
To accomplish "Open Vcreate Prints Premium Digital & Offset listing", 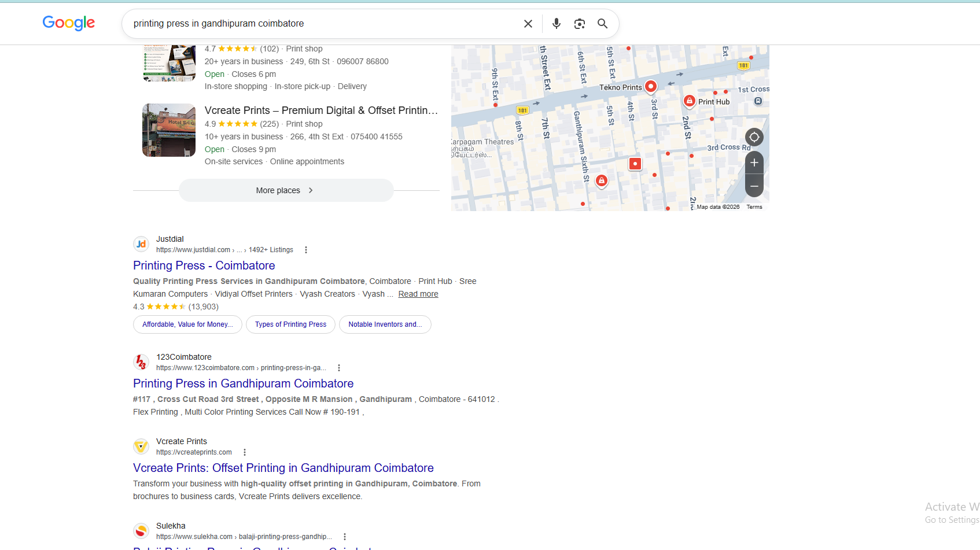I will click(x=321, y=110).
